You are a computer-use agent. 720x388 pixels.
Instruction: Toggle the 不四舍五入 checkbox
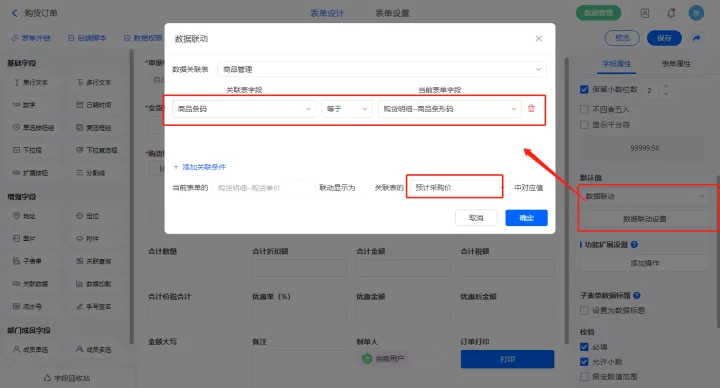tap(584, 109)
